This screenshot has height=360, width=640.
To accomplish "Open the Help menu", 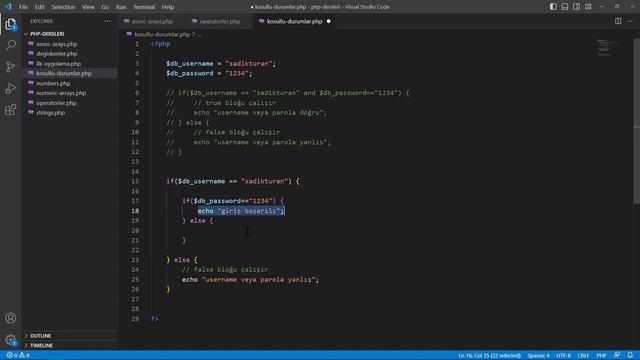I will point(168,7).
